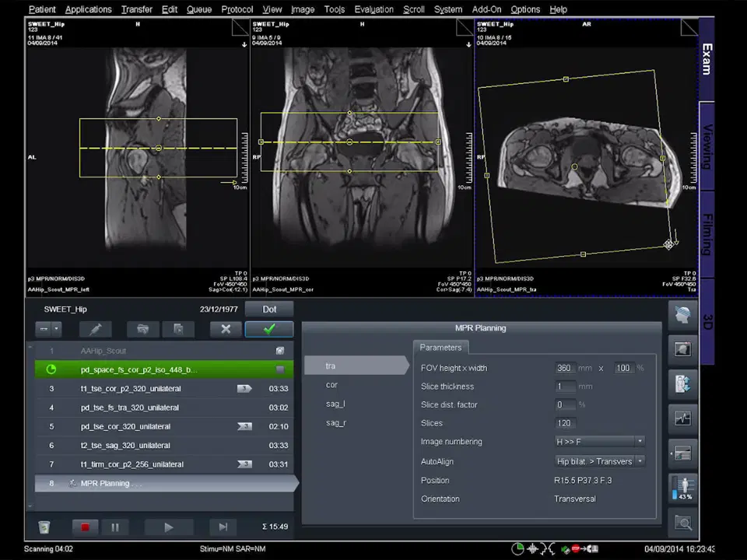Image resolution: width=747 pixels, height=560 pixels.
Task: Select the cor orientation entry
Action: point(331,385)
